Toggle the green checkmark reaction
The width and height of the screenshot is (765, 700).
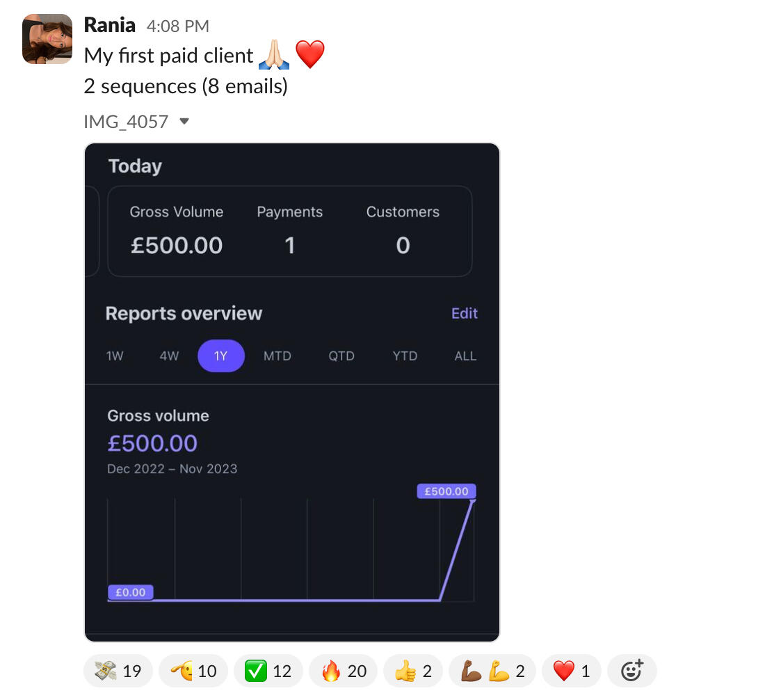pyautogui.click(x=268, y=671)
